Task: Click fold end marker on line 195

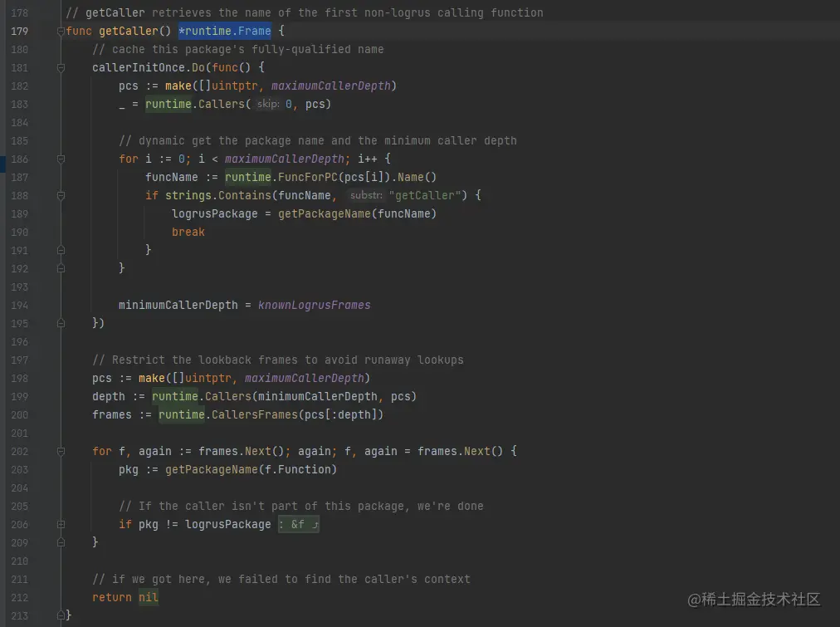Action: 61,323
